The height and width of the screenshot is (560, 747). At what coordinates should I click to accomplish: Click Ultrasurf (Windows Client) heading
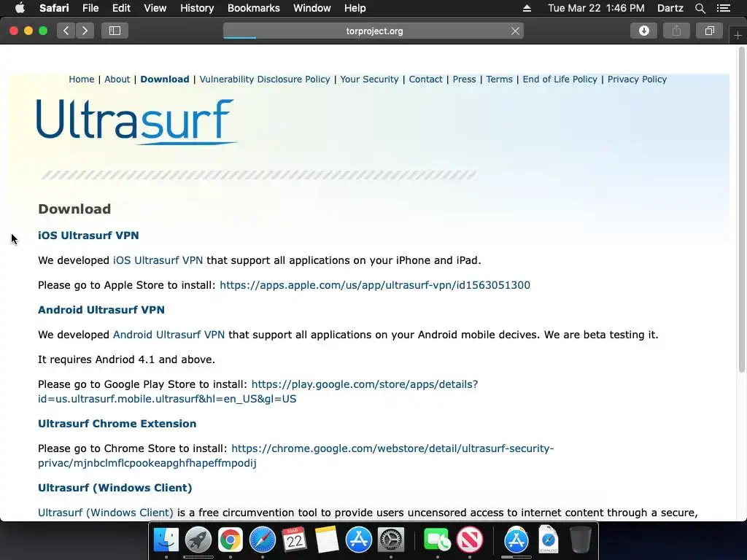(x=115, y=488)
